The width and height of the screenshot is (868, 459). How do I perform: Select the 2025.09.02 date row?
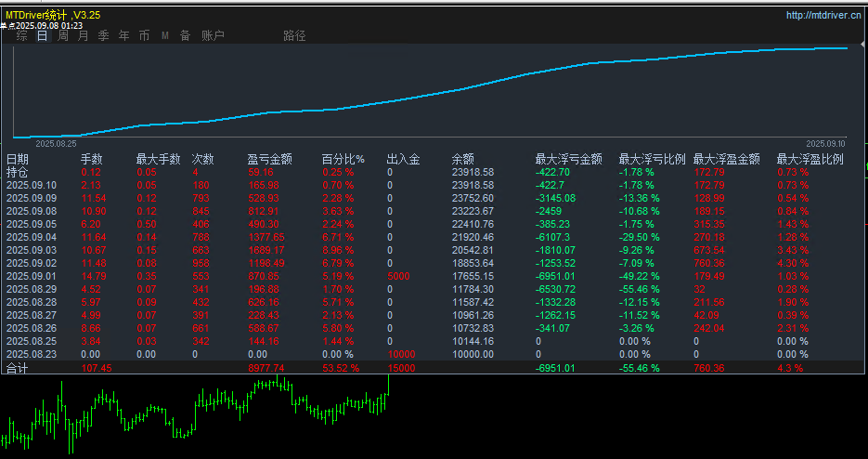coord(31,263)
